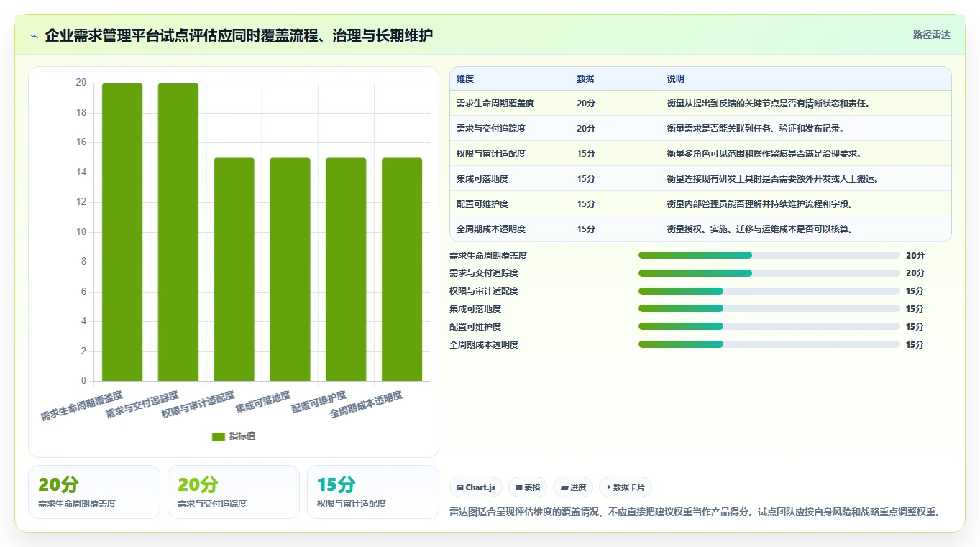Click the 配置可维护度 bar in the chart

[346, 270]
